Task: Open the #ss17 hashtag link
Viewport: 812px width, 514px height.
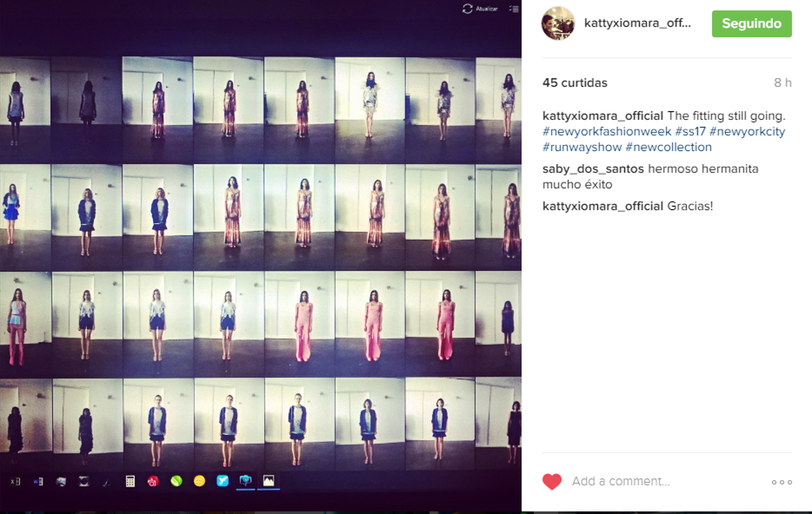Action: tap(690, 132)
